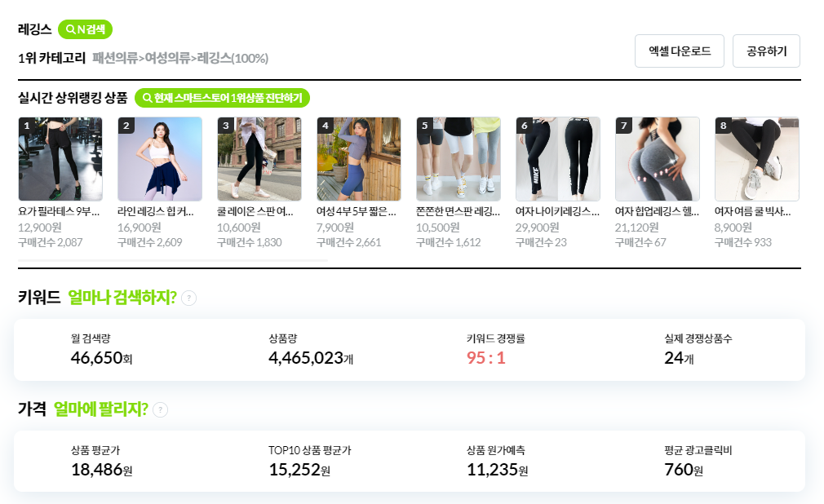Open the help icon beside 얼마에 팔리지?
Image resolution: width=824 pixels, height=504 pixels.
point(160,409)
